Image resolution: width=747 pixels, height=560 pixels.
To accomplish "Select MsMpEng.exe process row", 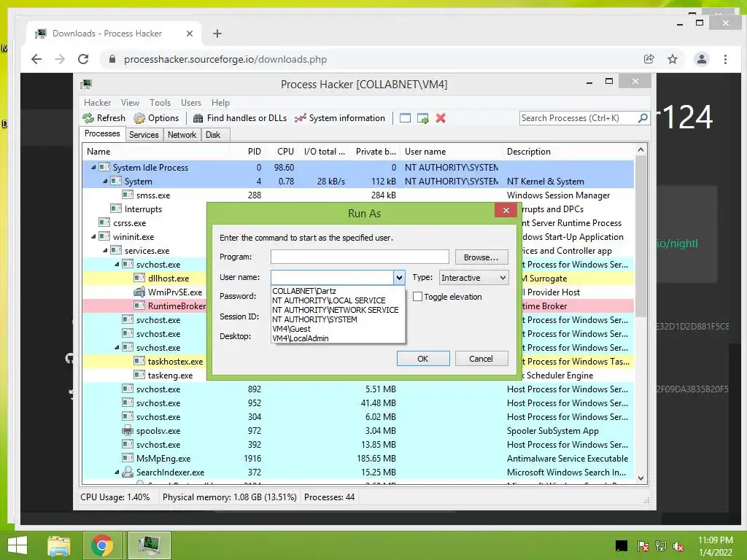I will pos(357,459).
